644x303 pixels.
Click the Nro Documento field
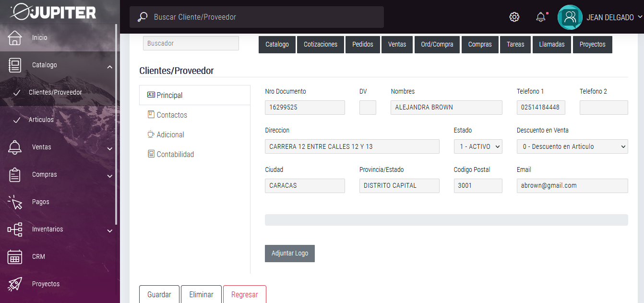click(x=305, y=108)
